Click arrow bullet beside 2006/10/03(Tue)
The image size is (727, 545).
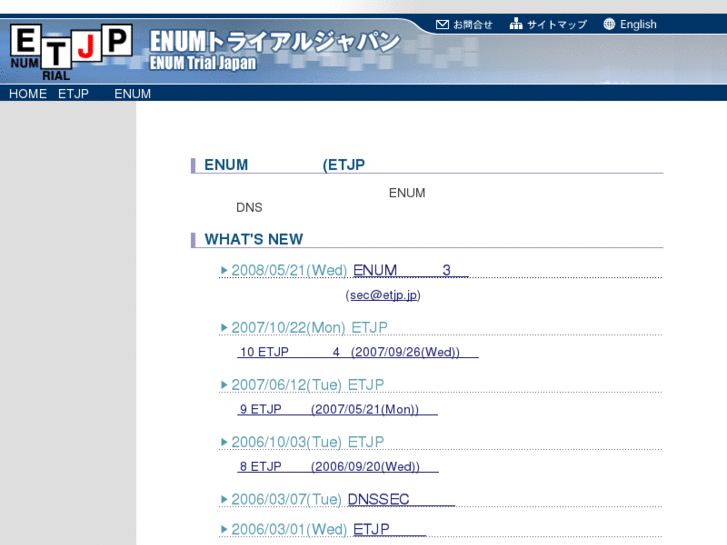tap(224, 442)
